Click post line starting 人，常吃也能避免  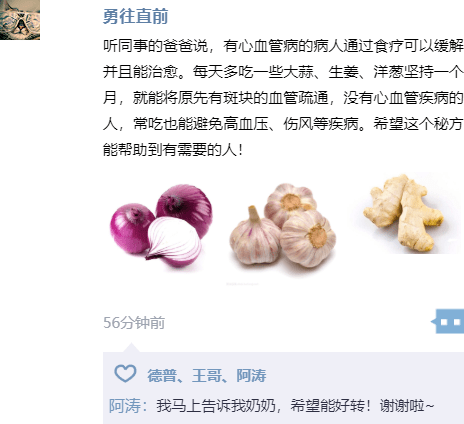pyautogui.click(x=283, y=124)
